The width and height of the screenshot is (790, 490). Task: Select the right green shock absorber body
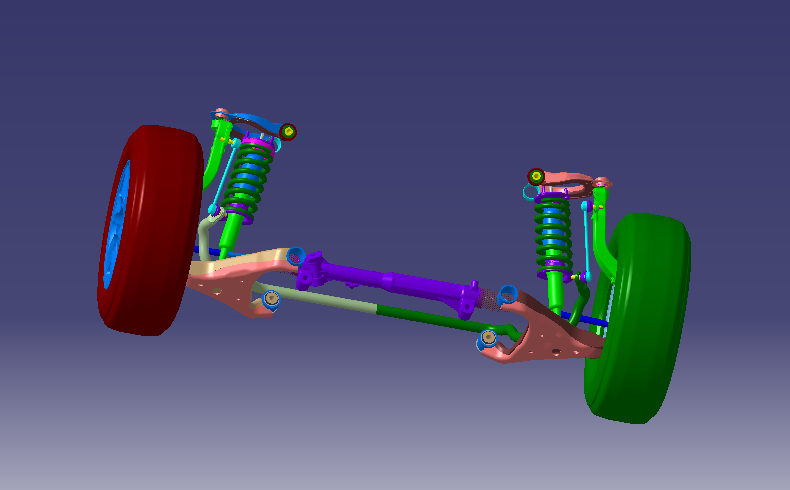point(555,291)
